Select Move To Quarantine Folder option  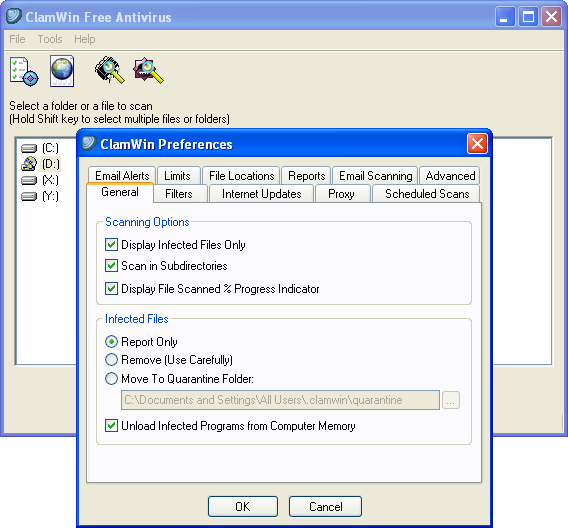pyautogui.click(x=111, y=378)
